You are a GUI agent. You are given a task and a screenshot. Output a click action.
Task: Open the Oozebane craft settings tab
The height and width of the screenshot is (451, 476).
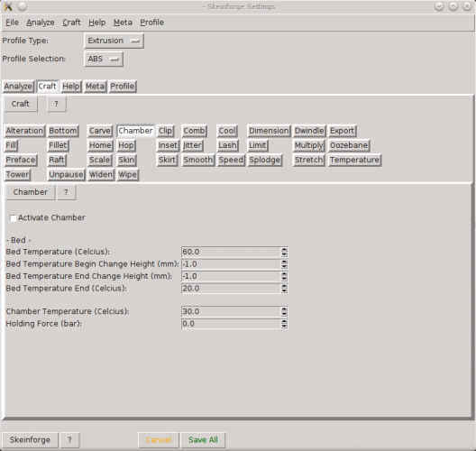349,145
